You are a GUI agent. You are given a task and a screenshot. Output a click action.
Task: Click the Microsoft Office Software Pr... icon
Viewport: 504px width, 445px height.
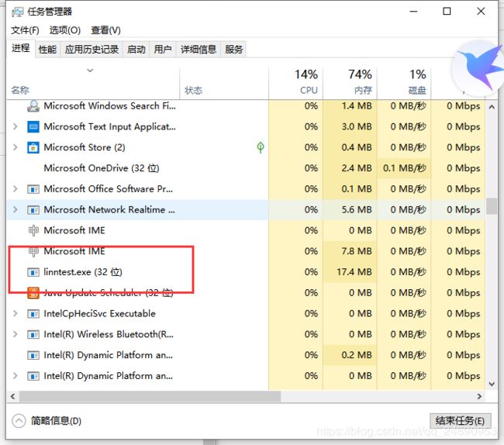click(x=33, y=189)
